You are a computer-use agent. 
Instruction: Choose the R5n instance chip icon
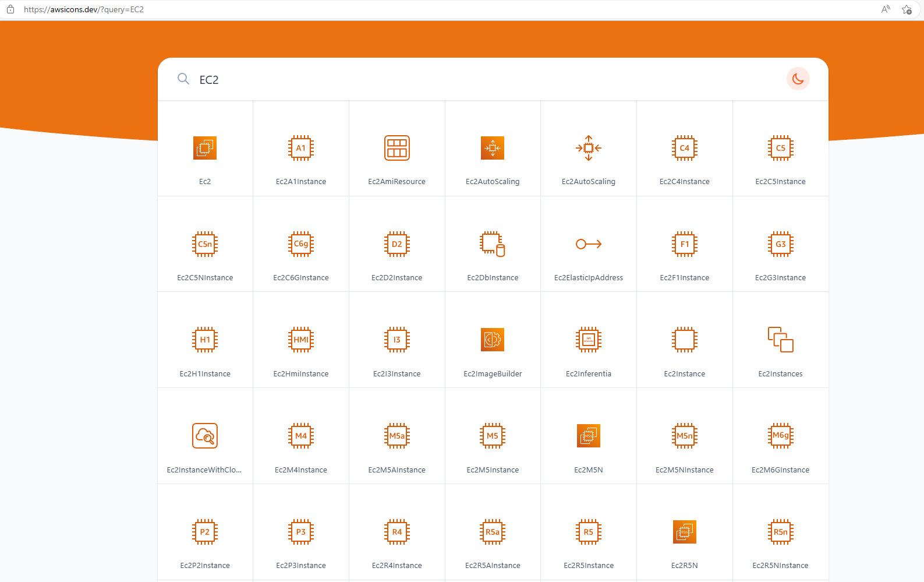pyautogui.click(x=781, y=532)
